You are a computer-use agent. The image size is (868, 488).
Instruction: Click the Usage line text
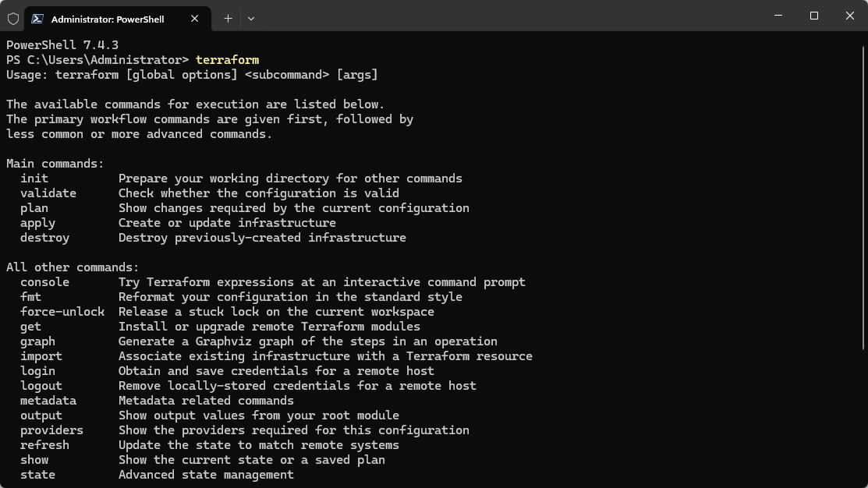(191, 75)
